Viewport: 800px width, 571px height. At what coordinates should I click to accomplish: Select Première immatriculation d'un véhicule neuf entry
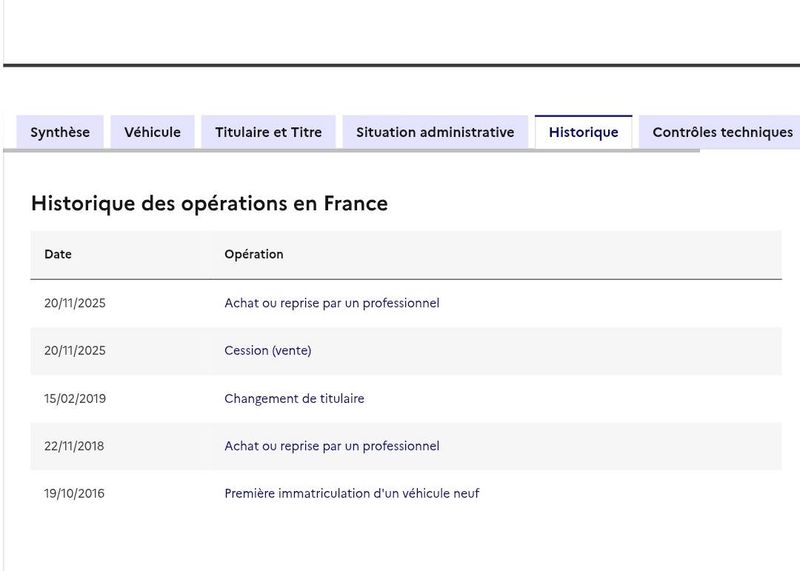point(352,494)
